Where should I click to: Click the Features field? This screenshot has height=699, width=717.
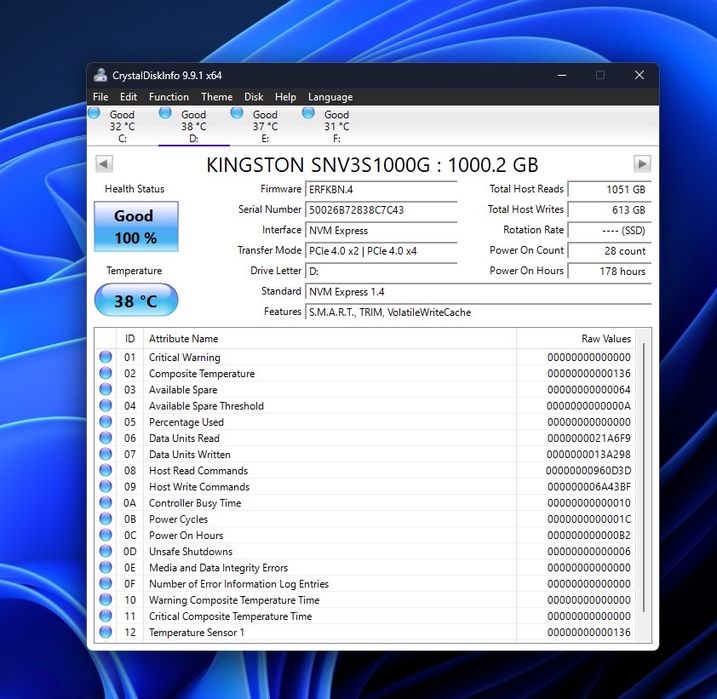[x=478, y=312]
